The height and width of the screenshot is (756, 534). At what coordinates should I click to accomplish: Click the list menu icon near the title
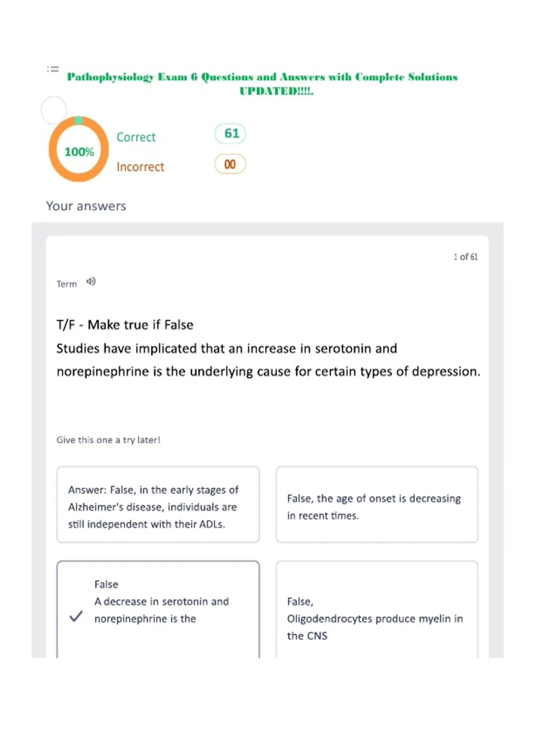tap(53, 69)
